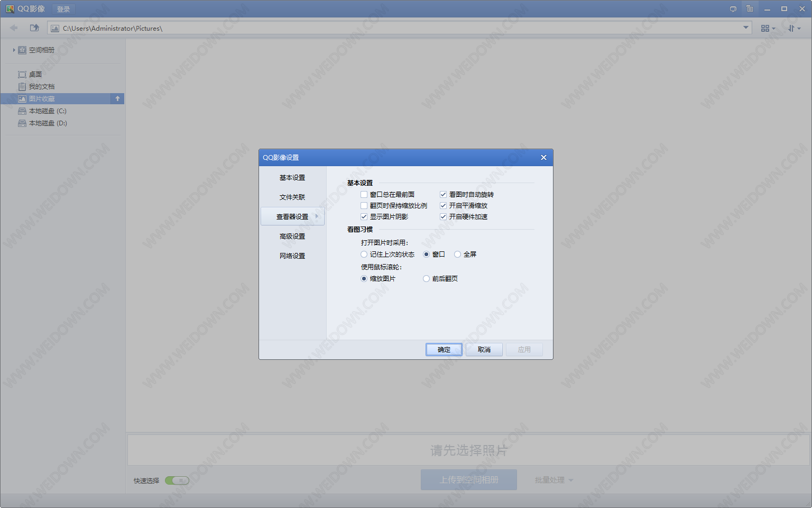This screenshot has width=812, height=508.
Task: Click the star icon beside 空间相册
Action: pyautogui.click(x=22, y=50)
